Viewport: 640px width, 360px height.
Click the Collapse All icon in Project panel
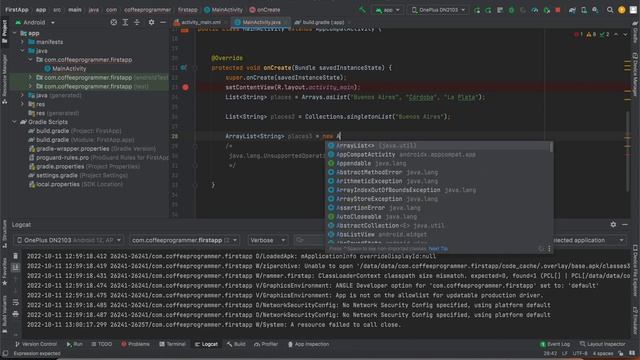137,22
